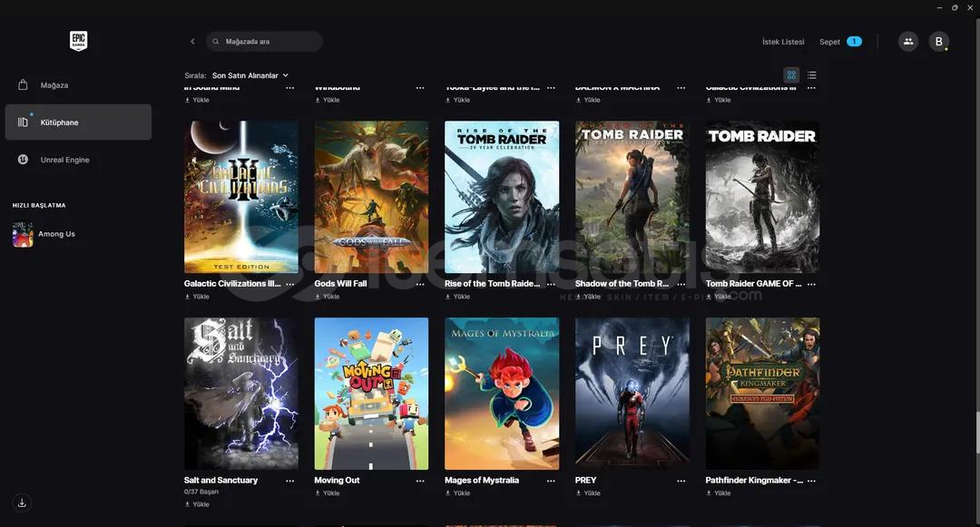Click Yükle under Salt and Sanctuary
The width and height of the screenshot is (980, 527).
pyautogui.click(x=197, y=504)
